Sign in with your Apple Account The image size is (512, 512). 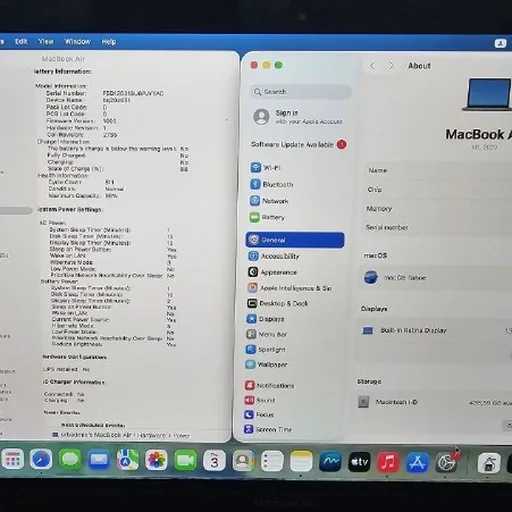pos(298,117)
